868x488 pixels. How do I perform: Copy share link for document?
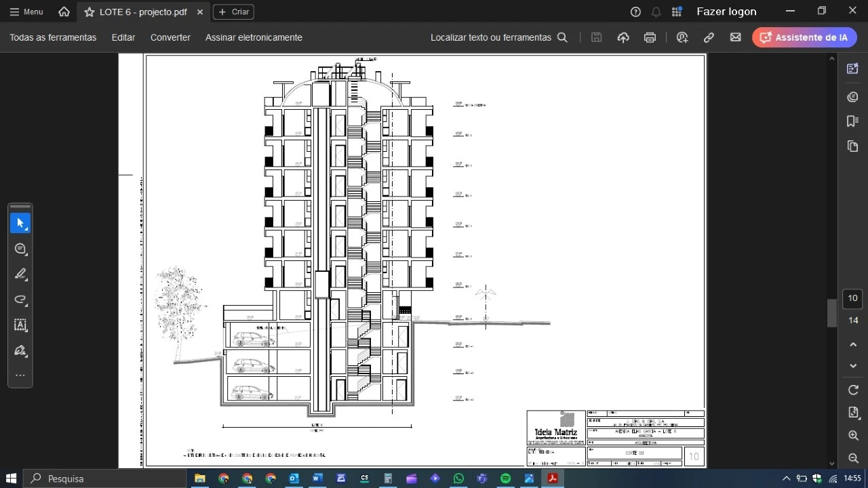709,37
